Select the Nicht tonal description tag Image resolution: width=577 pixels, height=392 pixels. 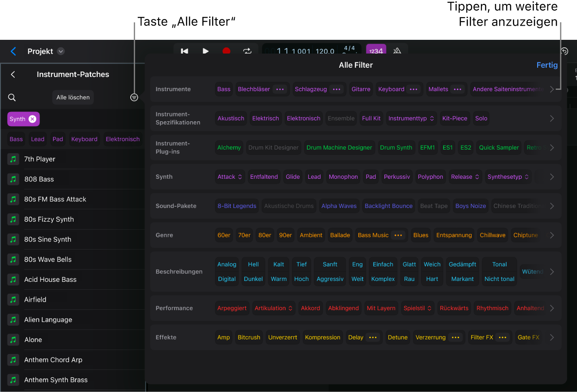click(500, 279)
